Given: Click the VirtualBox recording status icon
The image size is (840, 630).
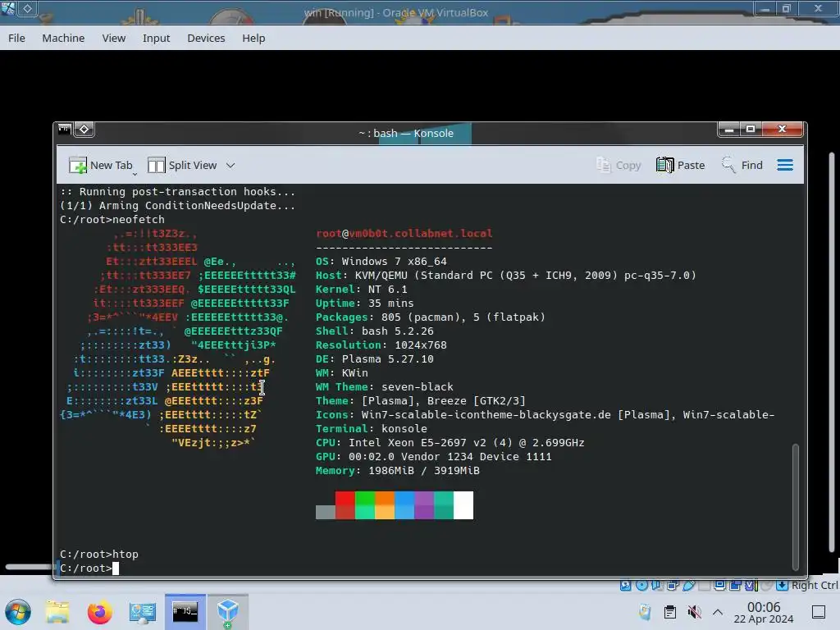Looking at the screenshot, I should pyautogui.click(x=735, y=585).
